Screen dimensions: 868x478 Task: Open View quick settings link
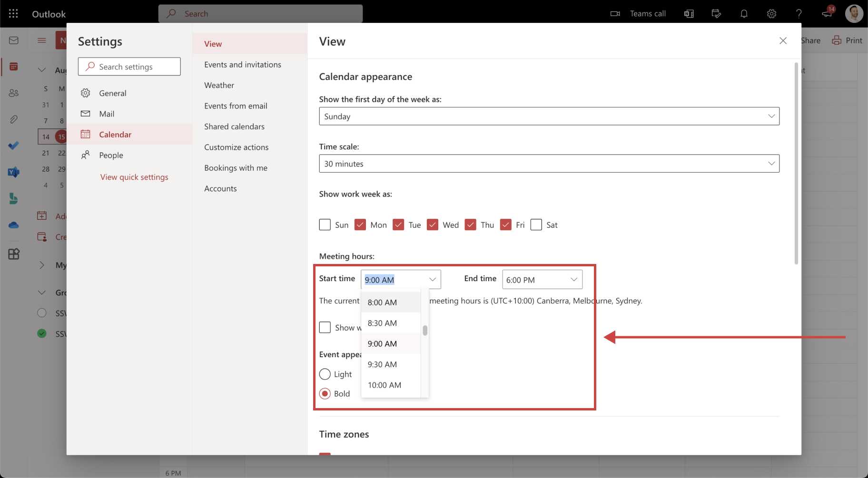coord(134,177)
